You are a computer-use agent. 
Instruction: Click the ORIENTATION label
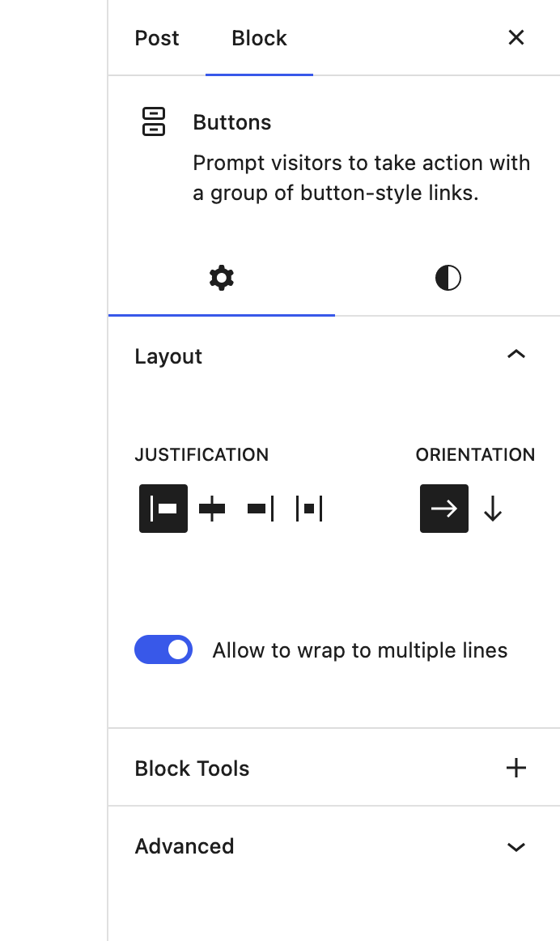coord(476,454)
